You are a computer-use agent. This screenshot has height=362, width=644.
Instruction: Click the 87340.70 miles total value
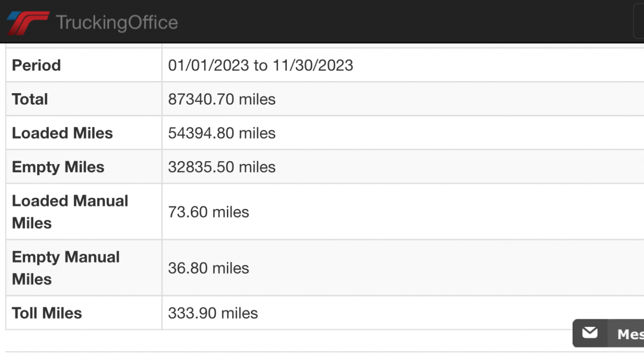point(222,99)
